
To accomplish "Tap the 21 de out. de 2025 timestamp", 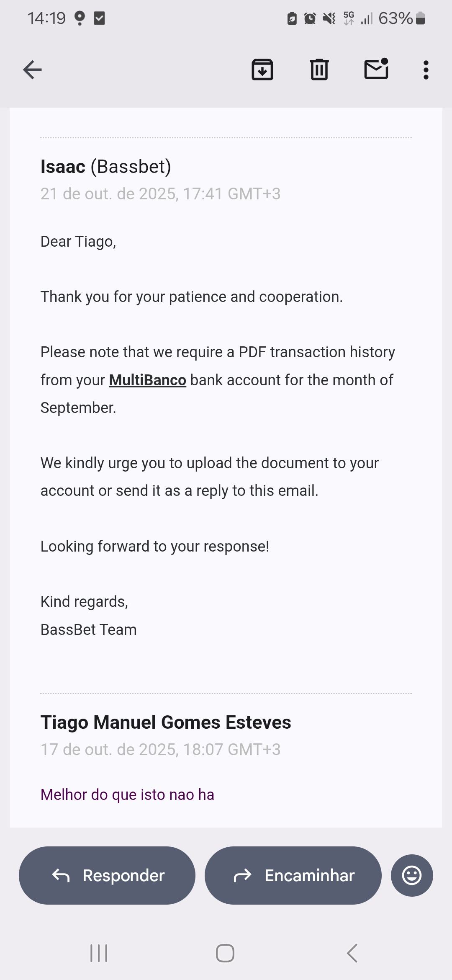I will click(x=160, y=194).
